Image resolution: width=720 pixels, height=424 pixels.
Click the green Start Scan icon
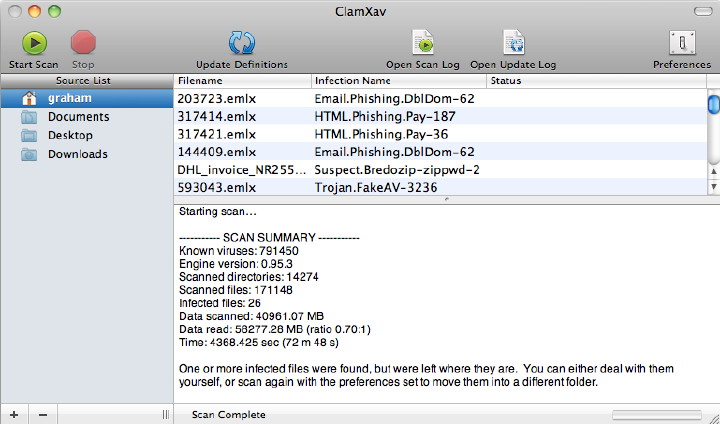34,43
